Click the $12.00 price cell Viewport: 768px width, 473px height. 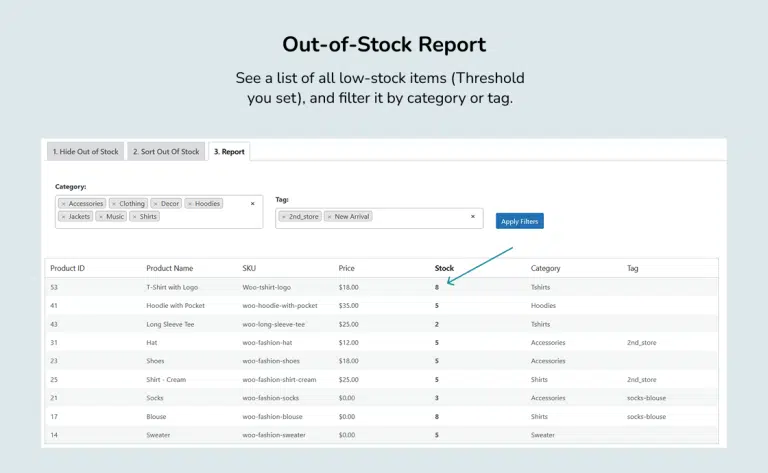(348, 343)
